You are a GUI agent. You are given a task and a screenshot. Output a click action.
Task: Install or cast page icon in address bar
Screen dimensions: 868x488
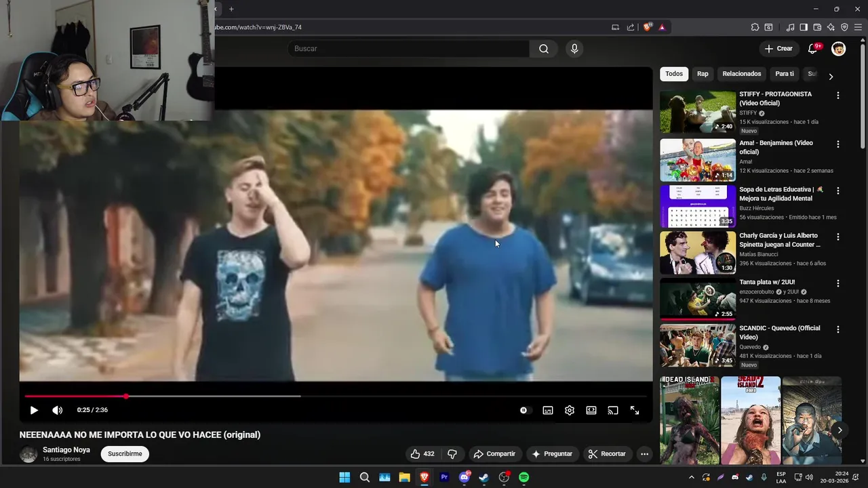pyautogui.click(x=615, y=27)
